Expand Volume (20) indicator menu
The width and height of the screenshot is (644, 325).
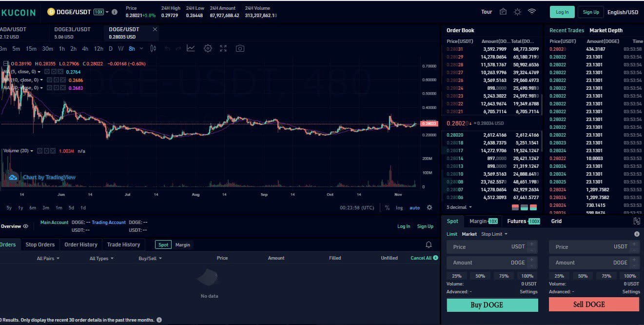click(32, 151)
